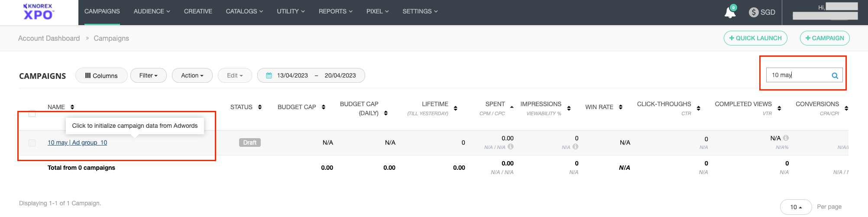This screenshot has height=217, width=868.
Task: Click the Knorex XPO logo
Action: 38,12
